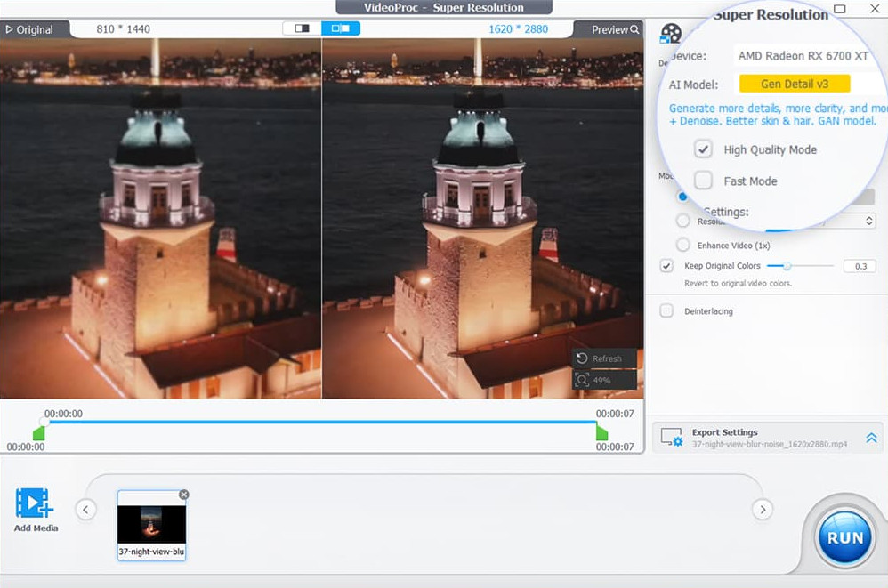Switch to split compare view toggle
Viewport: 888px width, 588px height.
[x=341, y=28]
